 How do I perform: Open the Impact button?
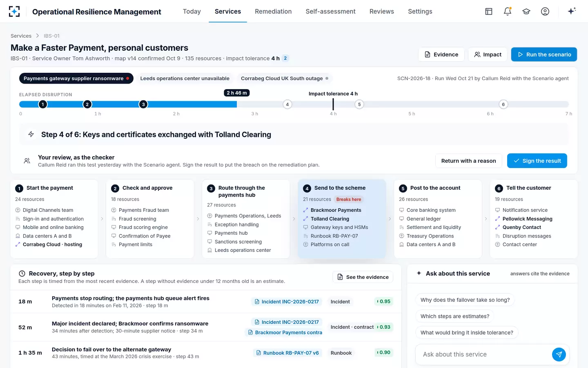(x=488, y=54)
